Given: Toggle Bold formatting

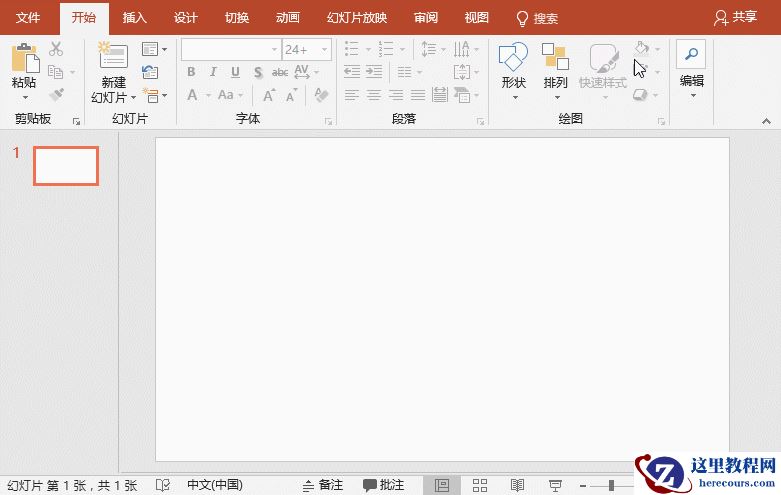Looking at the screenshot, I should pos(191,72).
